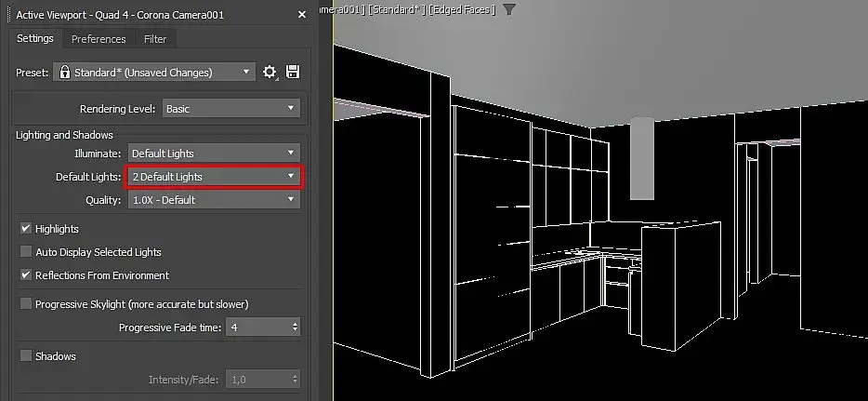Click the Intensity/Fade value field
This screenshot has width=868, height=401.
[x=258, y=380]
